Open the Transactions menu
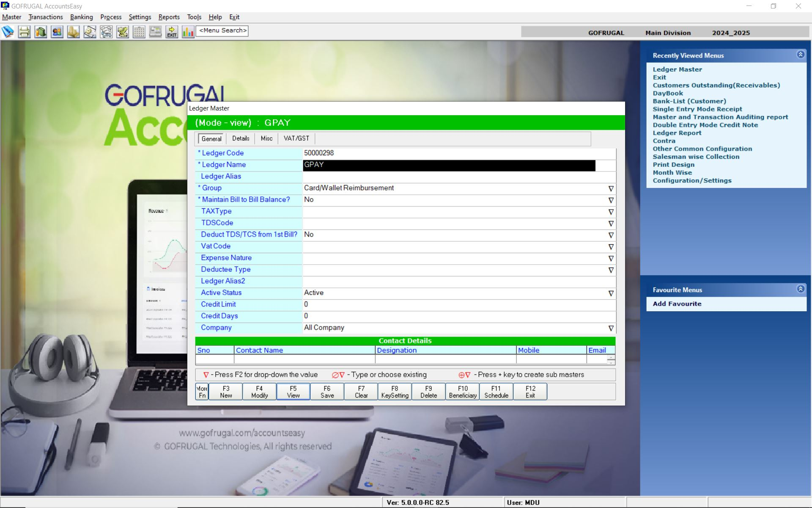The height and width of the screenshot is (508, 812). (x=46, y=17)
